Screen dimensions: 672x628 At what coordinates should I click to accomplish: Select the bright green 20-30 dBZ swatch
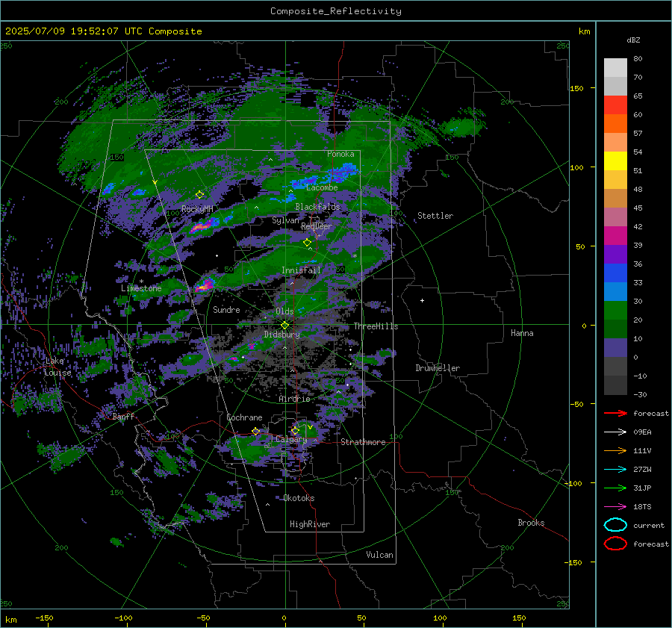pyautogui.click(x=615, y=311)
